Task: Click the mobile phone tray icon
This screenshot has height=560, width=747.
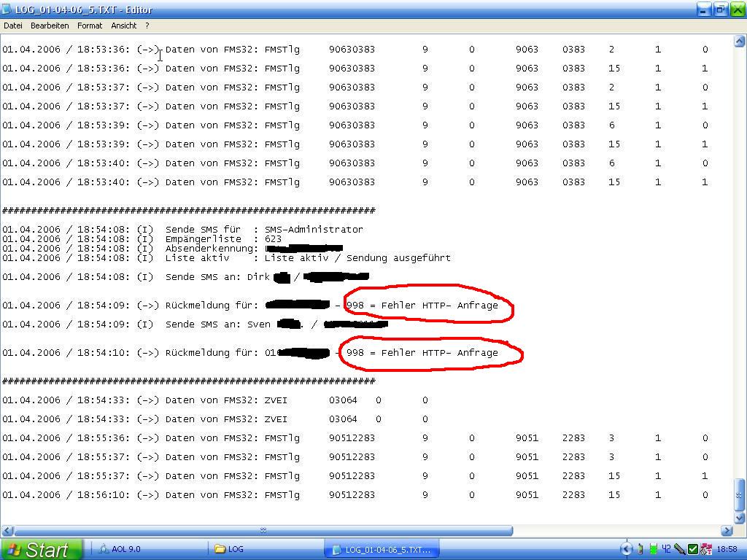Action: coord(640,549)
